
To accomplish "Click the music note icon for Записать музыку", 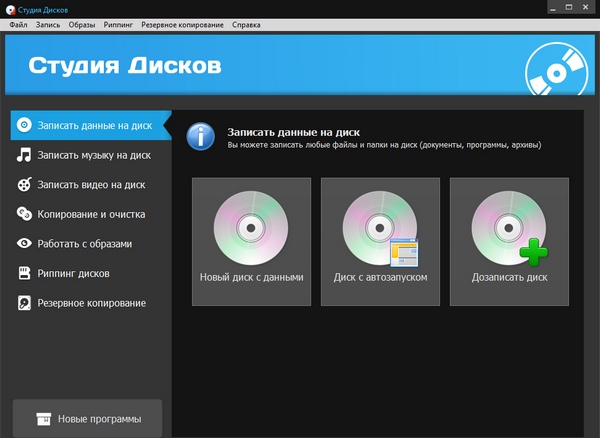I will pos(24,155).
